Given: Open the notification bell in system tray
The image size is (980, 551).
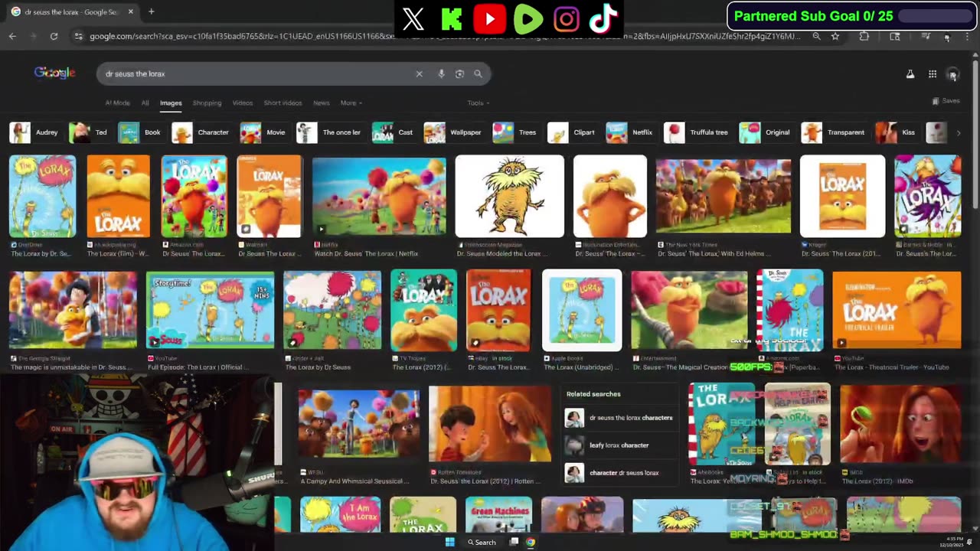Looking at the screenshot, I should click(969, 543).
